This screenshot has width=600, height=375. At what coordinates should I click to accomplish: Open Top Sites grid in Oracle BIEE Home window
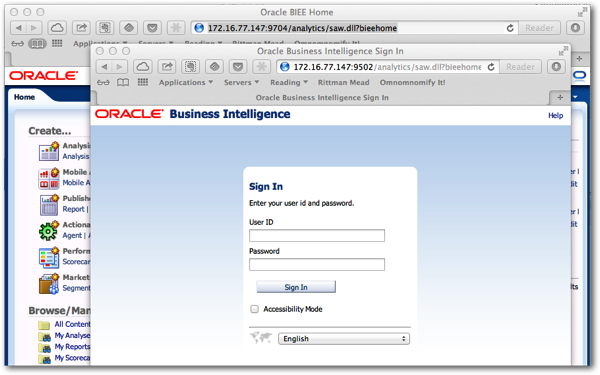pos(57,43)
